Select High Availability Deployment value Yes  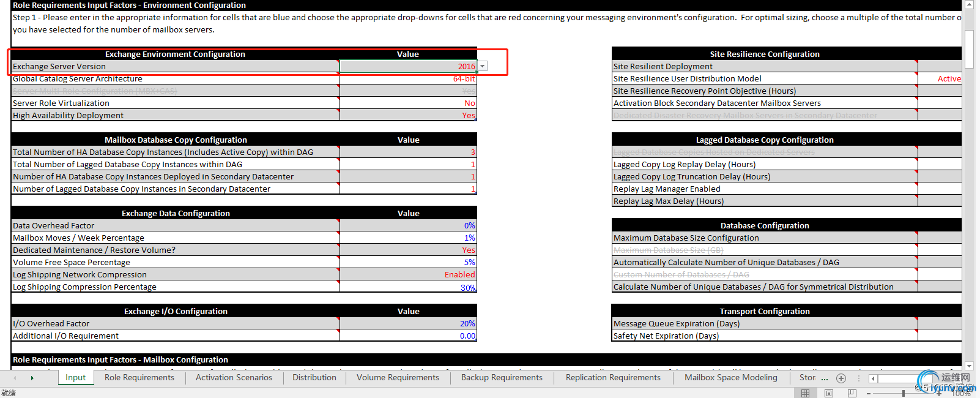point(408,115)
